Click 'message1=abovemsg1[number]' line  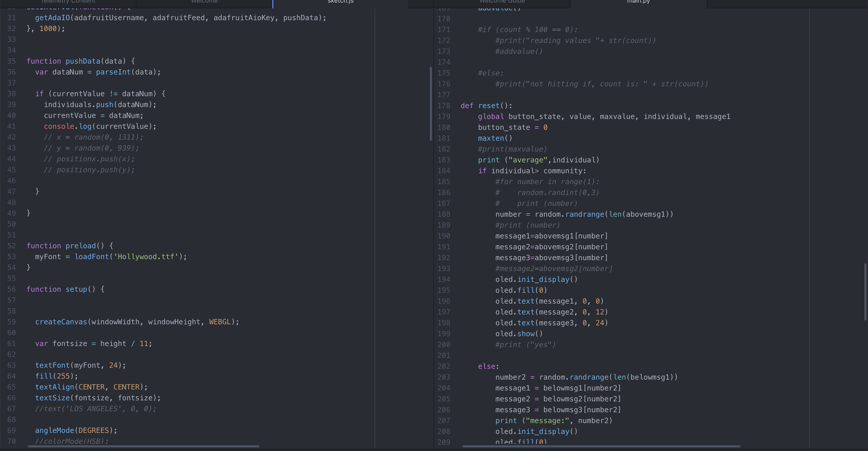click(552, 236)
